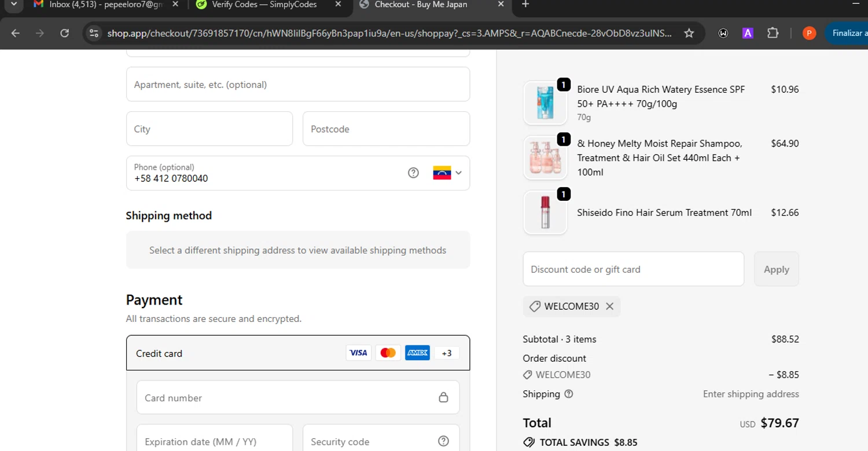
Task: Show the +3 more card brands
Action: [x=447, y=353]
